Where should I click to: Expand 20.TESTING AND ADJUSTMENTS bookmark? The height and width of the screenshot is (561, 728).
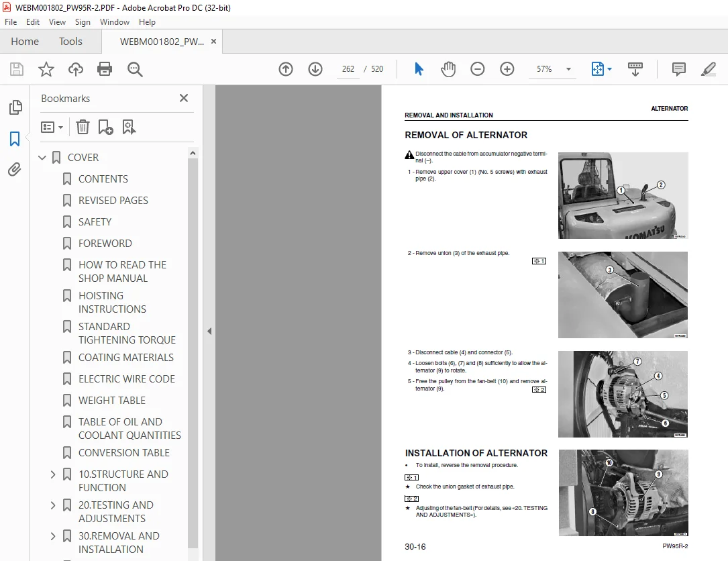(x=53, y=505)
